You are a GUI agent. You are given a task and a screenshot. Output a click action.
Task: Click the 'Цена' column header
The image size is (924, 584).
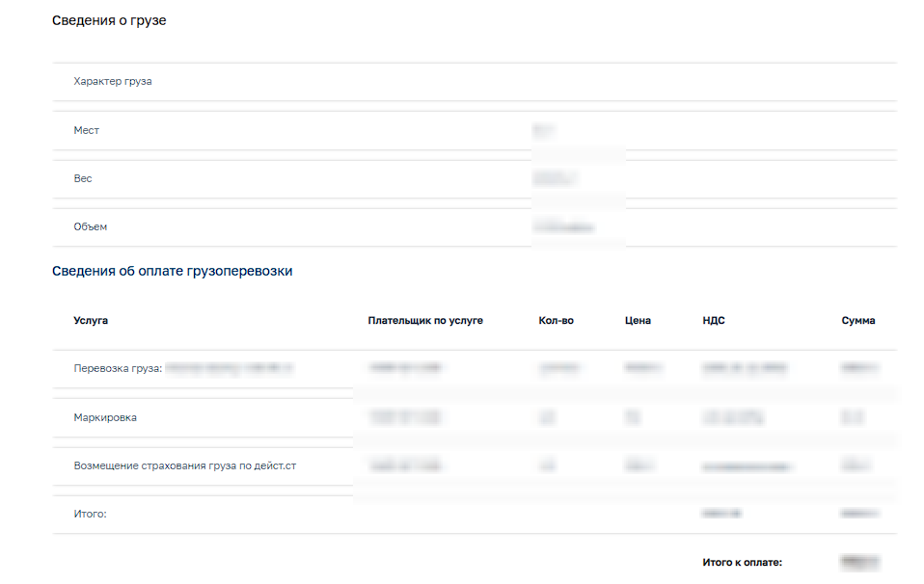[638, 321]
